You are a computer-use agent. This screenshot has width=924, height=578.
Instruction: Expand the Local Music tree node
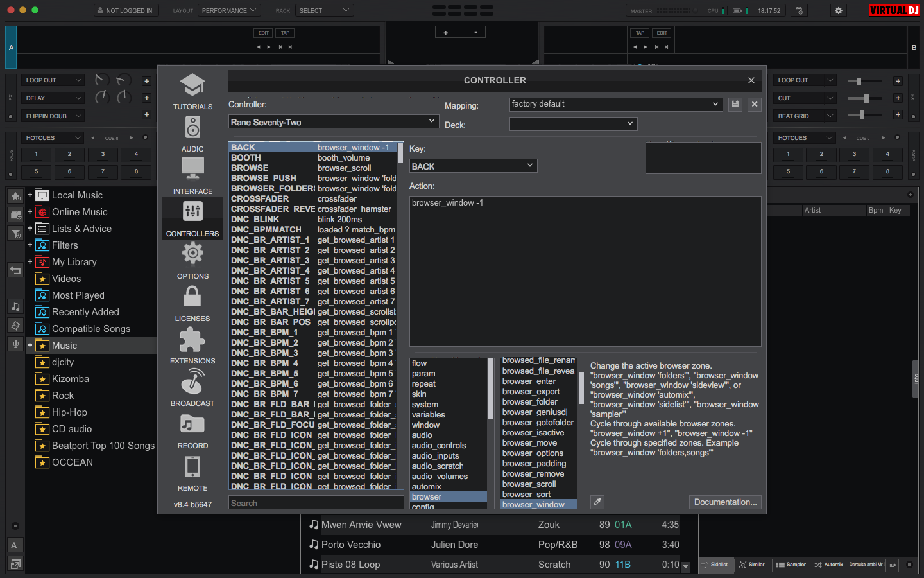pos(30,195)
